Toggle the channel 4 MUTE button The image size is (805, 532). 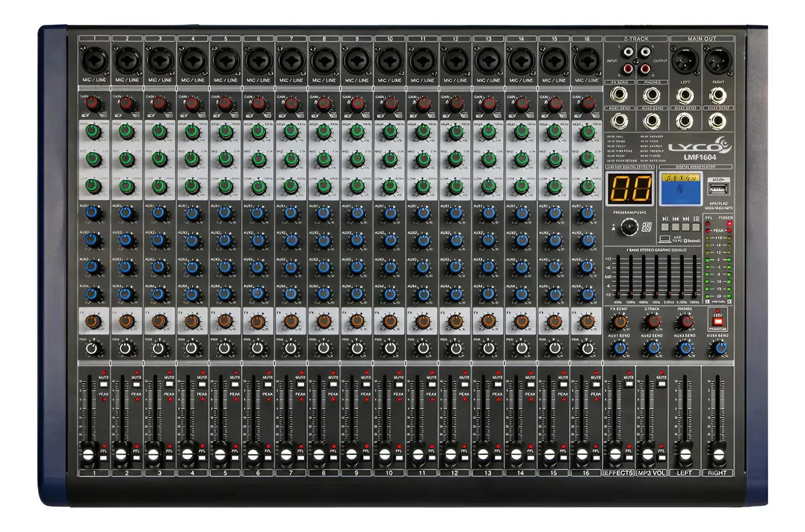point(202,384)
